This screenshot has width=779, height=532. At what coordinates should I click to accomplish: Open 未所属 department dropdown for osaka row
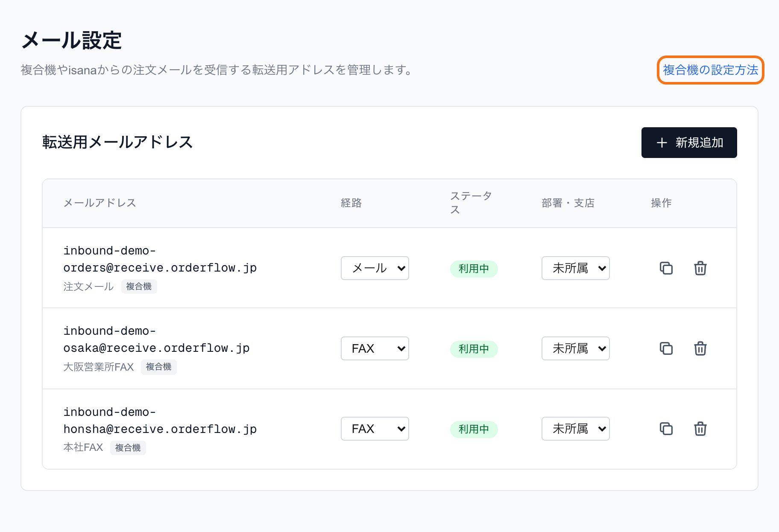tap(576, 348)
